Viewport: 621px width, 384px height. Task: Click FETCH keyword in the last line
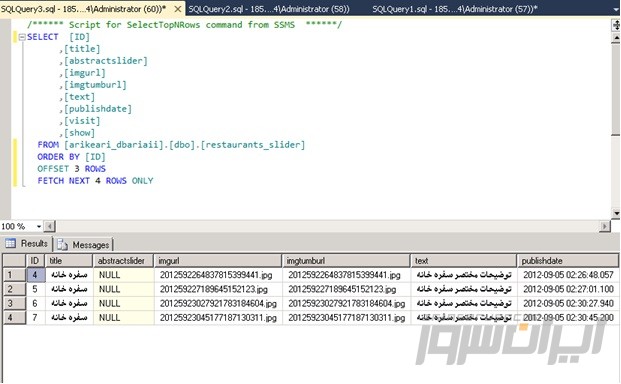tap(51, 181)
